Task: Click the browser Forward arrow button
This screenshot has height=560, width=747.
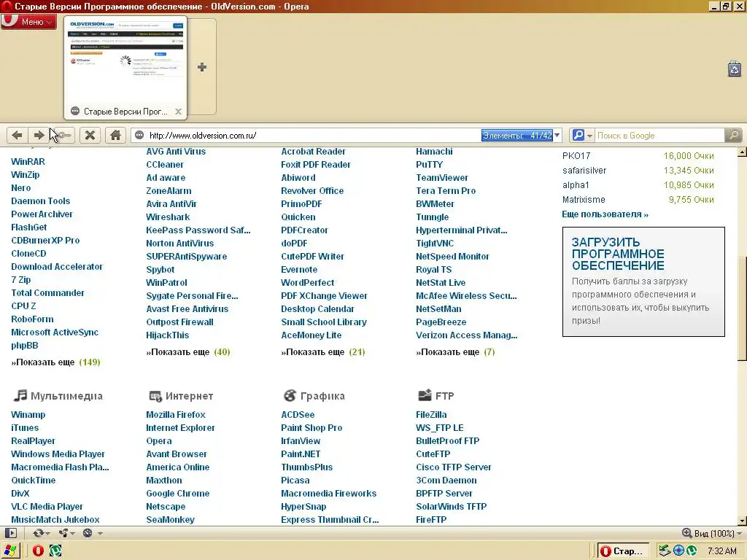Action: pyautogui.click(x=39, y=135)
